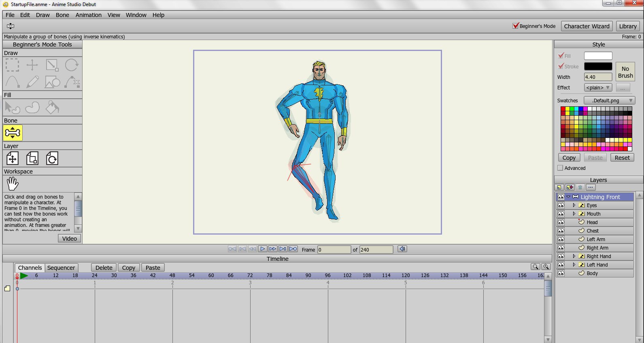Click the audio mute speaker icon

[x=402, y=249]
